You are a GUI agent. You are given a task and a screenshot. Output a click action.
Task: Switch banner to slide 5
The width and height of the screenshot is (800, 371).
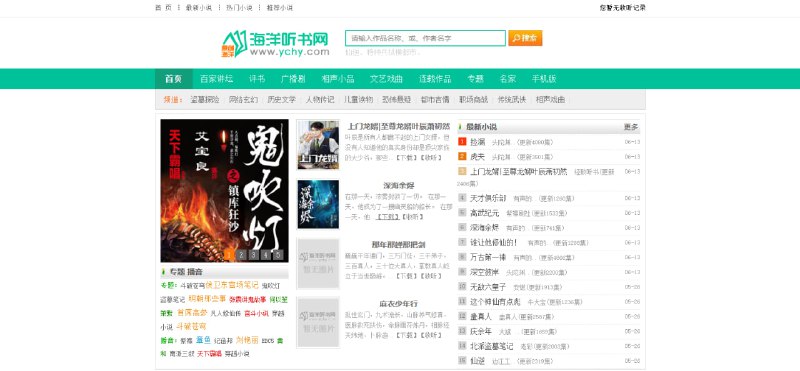click(277, 255)
